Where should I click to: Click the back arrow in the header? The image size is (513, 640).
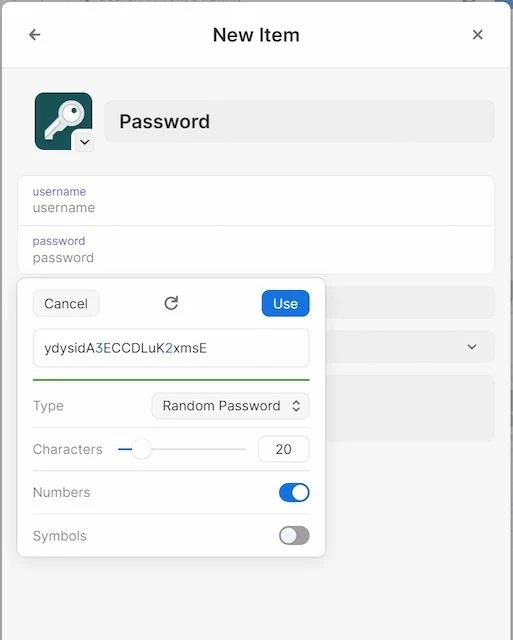35,35
